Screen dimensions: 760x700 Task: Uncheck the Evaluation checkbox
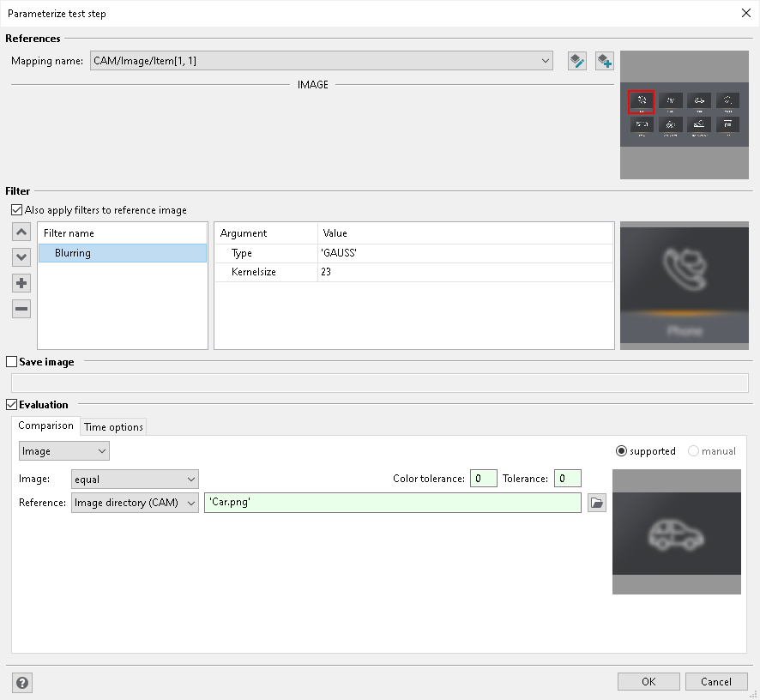coord(12,404)
